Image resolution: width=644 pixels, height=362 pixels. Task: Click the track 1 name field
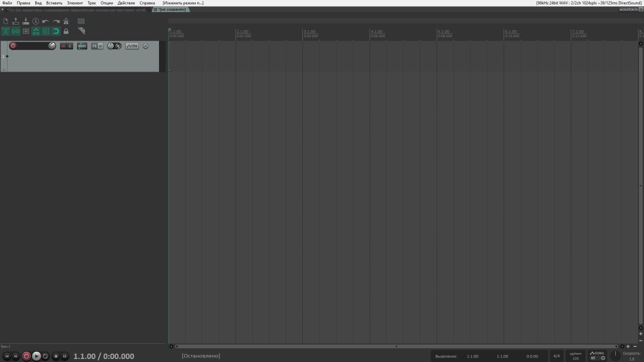tap(32, 46)
